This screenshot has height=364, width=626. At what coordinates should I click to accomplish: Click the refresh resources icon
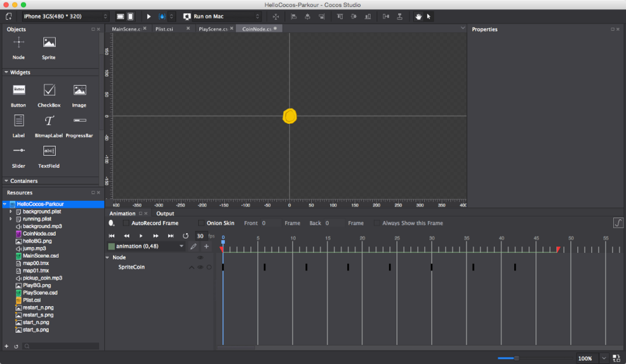point(16,346)
